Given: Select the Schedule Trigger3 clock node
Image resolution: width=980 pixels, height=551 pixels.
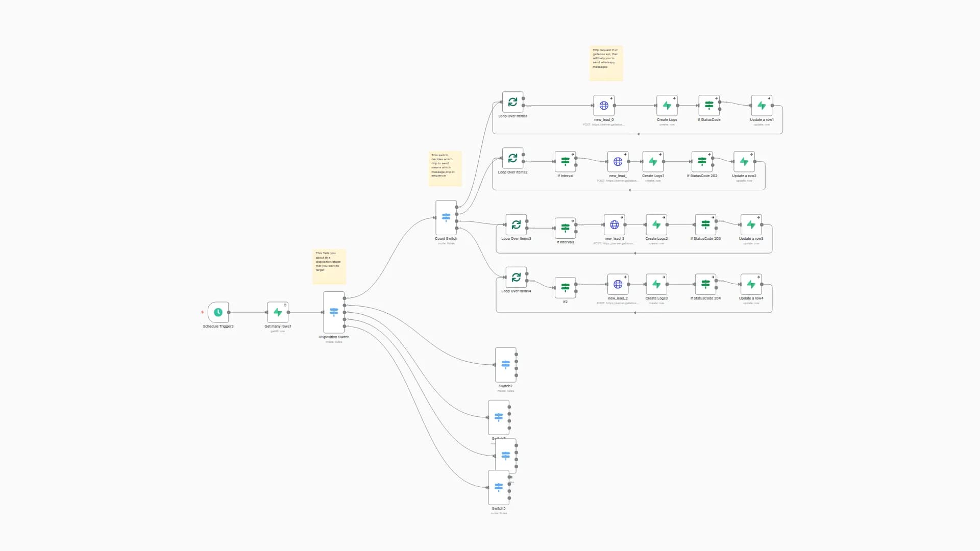Looking at the screenshot, I should [x=218, y=312].
